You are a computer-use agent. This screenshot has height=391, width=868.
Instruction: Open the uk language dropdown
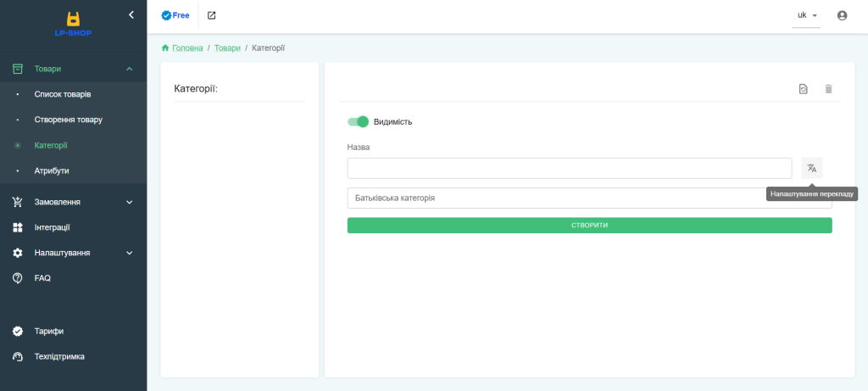click(806, 15)
